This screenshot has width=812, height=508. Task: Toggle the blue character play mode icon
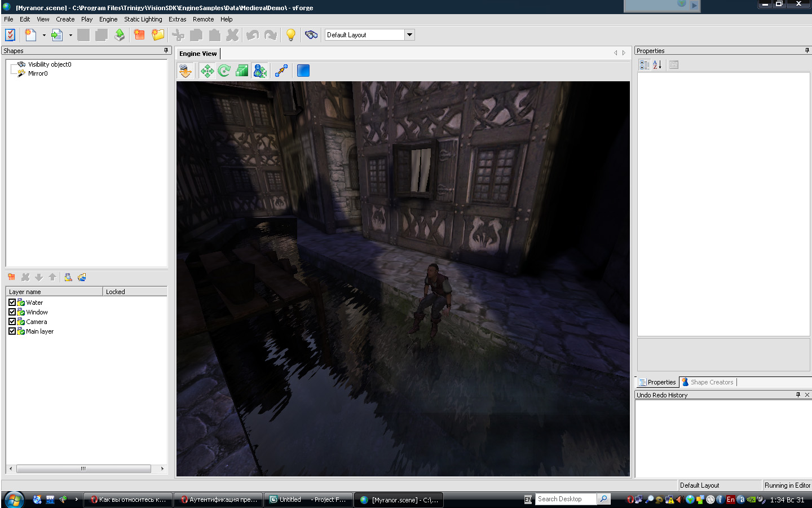click(x=260, y=71)
